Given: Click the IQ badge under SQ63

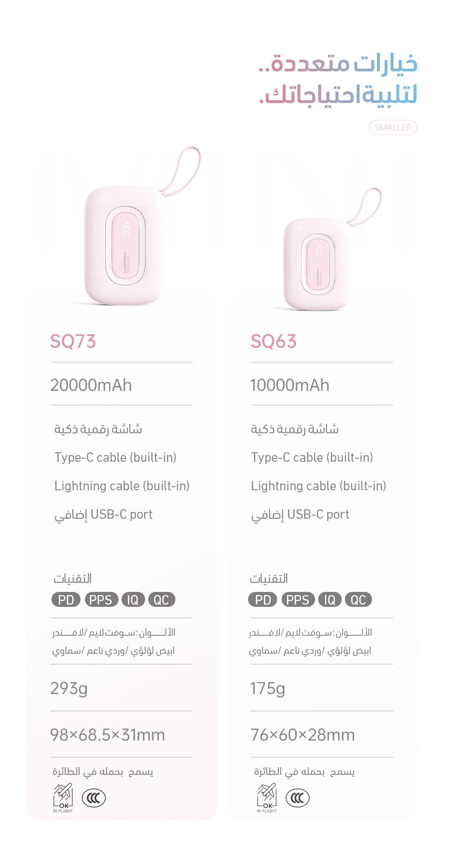Looking at the screenshot, I should coord(330,600).
